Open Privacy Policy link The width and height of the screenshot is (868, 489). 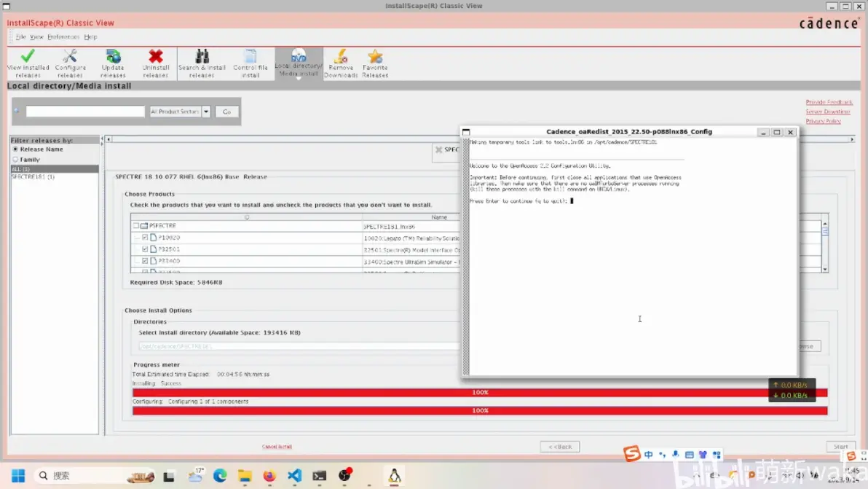click(823, 121)
